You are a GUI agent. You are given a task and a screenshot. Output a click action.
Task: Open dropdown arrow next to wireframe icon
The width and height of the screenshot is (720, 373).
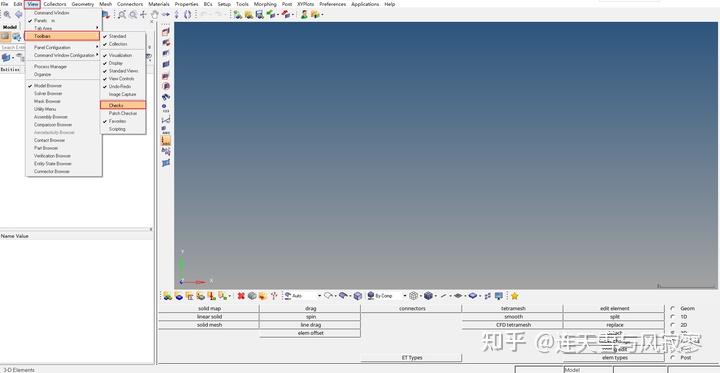click(x=420, y=296)
